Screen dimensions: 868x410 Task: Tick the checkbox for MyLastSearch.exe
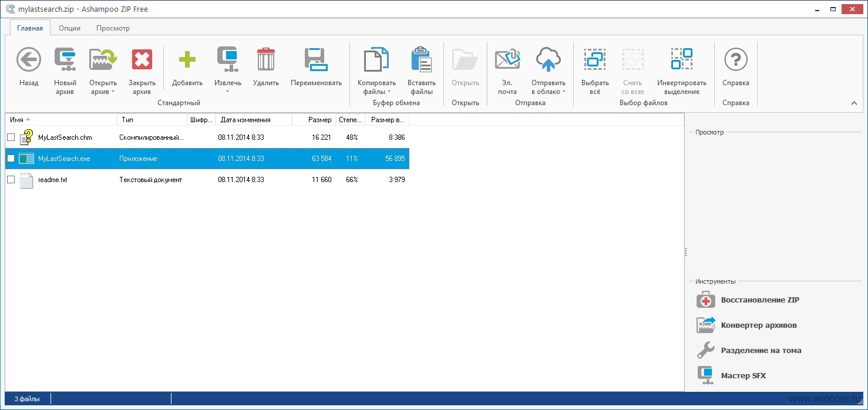tap(11, 159)
